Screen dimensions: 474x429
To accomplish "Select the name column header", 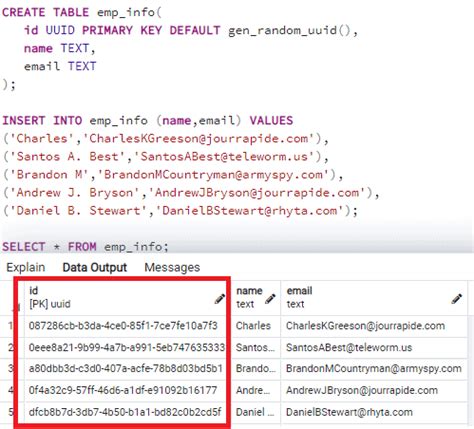I will tap(256, 297).
